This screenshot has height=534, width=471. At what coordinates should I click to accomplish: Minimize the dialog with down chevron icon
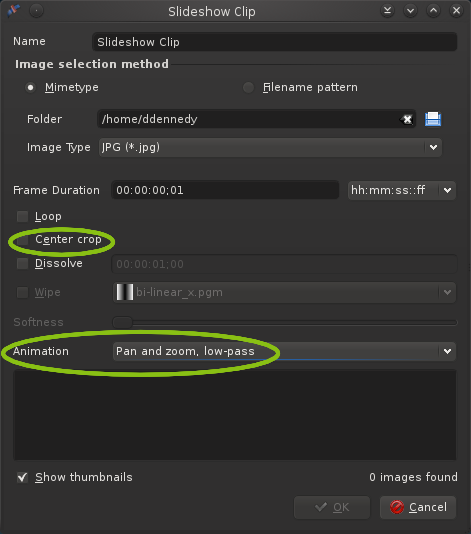point(410,11)
